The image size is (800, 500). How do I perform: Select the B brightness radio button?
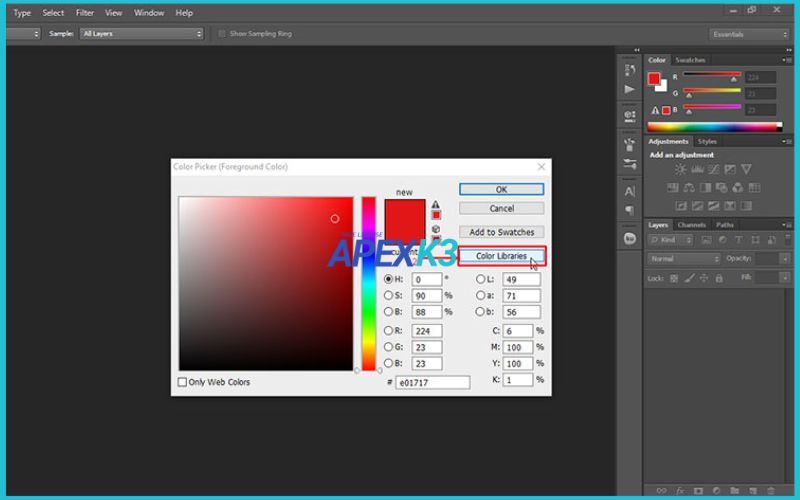(x=388, y=312)
